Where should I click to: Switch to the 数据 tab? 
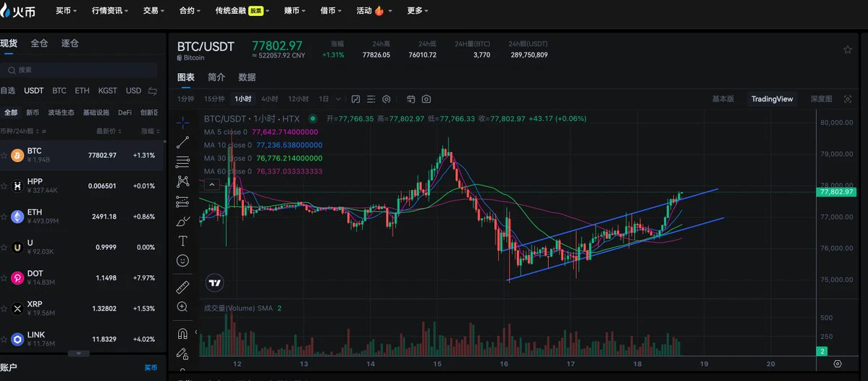(247, 77)
